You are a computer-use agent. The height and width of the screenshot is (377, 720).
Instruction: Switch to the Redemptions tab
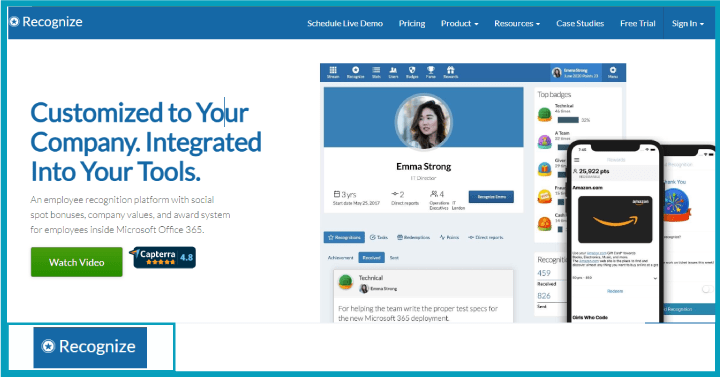[414, 237]
